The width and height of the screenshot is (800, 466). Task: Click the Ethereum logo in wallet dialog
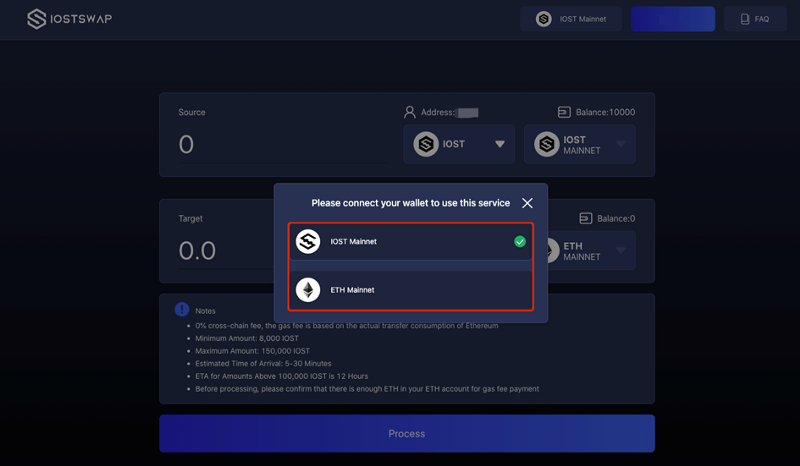[308, 290]
